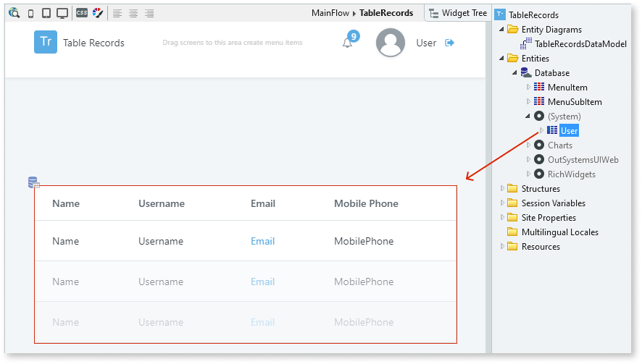Align content to the center

point(133,13)
